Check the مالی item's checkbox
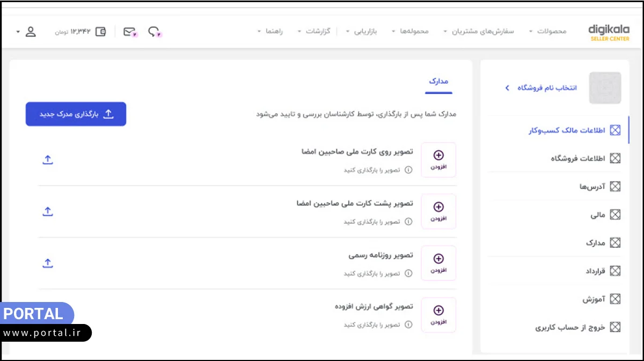The image size is (644, 361). tap(614, 214)
